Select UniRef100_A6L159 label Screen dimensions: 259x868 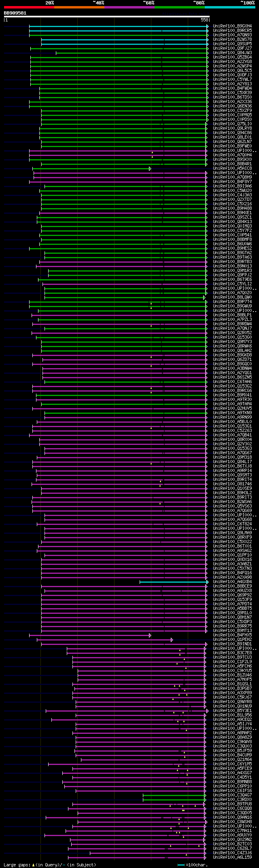click(x=232, y=857)
